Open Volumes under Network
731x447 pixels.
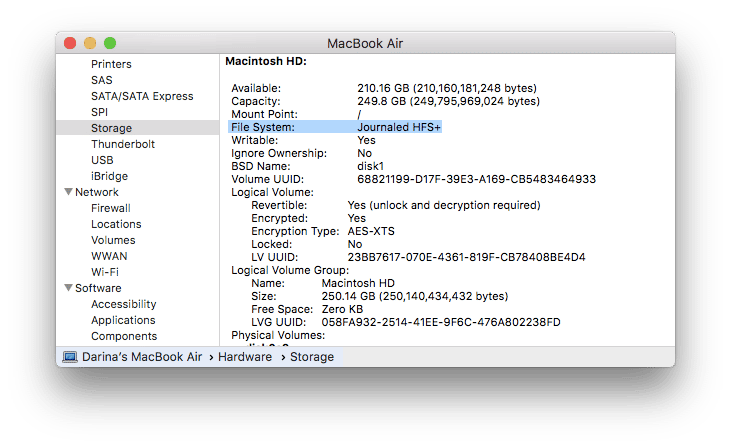coord(113,240)
